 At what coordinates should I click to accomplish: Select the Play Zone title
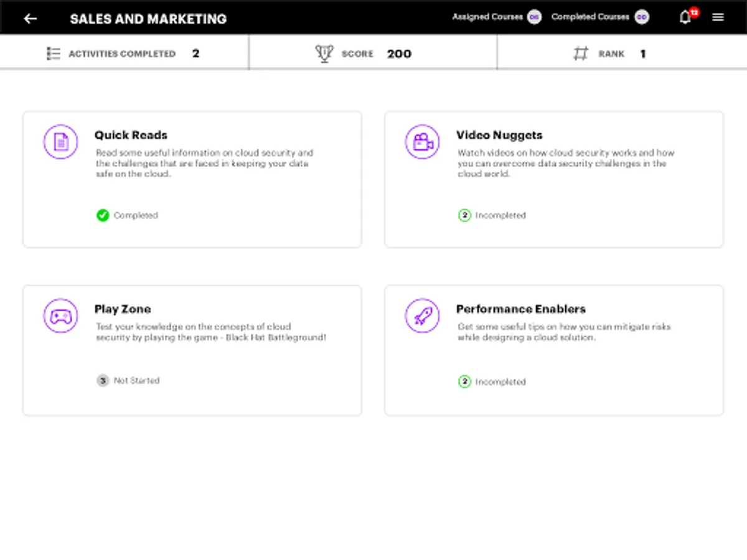pyautogui.click(x=123, y=309)
